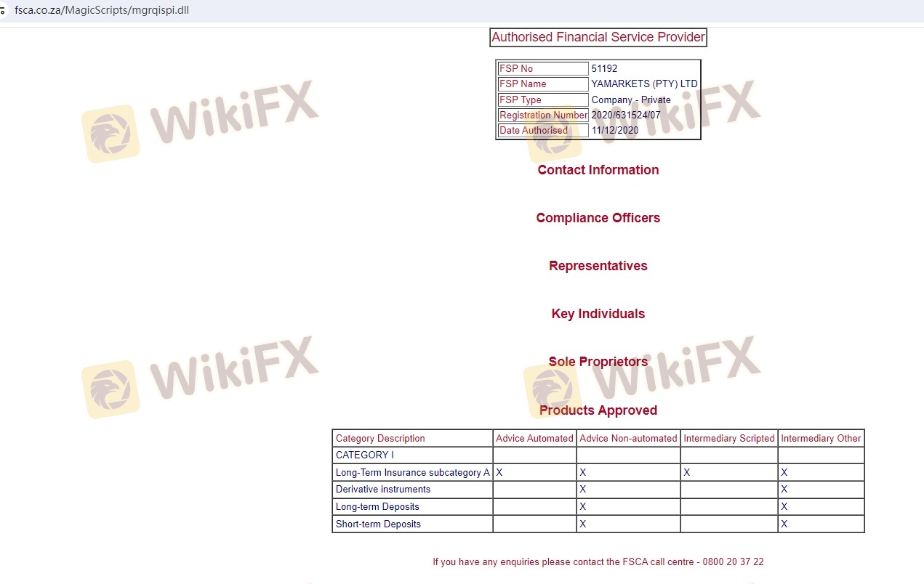
Task: Click registration number 2020/631524/07
Action: [x=626, y=115]
